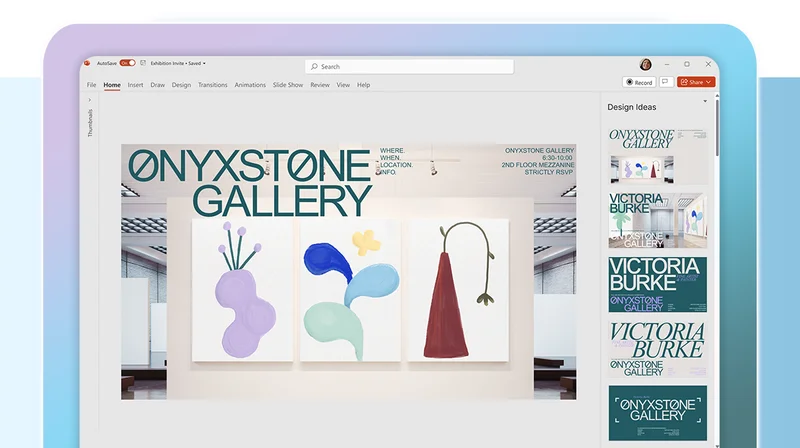Expand the Thumbnails pane chevron
This screenshot has height=448, width=800.
coord(90,100)
